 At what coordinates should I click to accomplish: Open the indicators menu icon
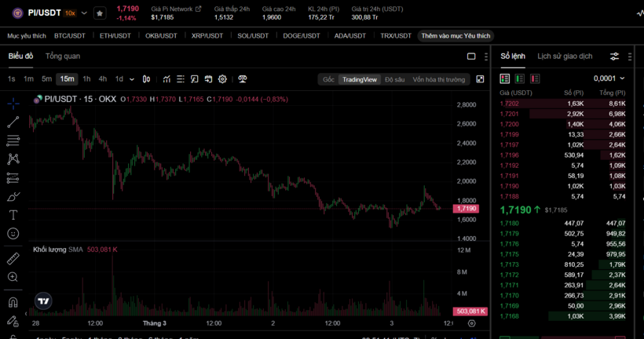[166, 79]
